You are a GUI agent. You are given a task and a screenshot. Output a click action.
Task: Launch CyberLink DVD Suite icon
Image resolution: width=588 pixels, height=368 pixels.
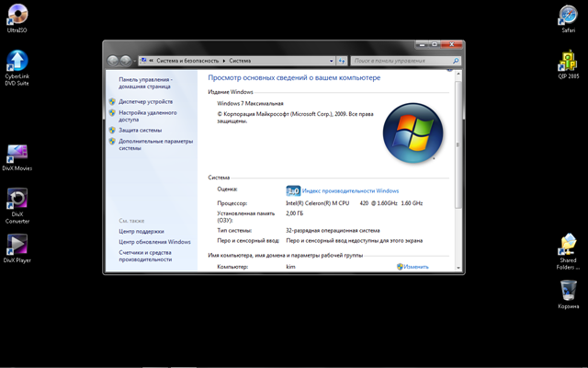(17, 67)
